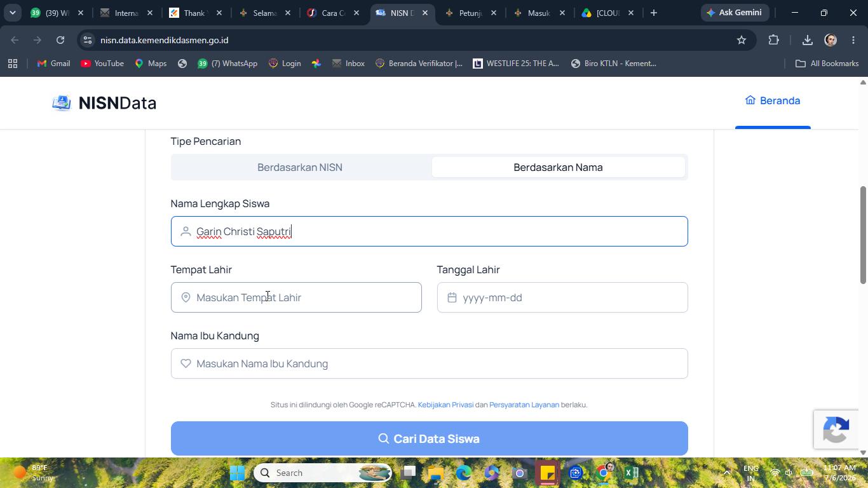This screenshot has width=868, height=488.
Task: Show hidden system tray icons chevron
Action: pyautogui.click(x=727, y=473)
